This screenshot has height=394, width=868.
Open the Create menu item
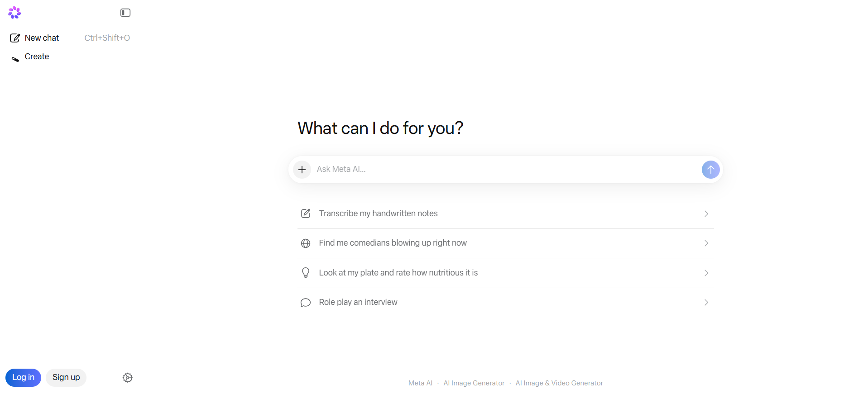point(37,57)
